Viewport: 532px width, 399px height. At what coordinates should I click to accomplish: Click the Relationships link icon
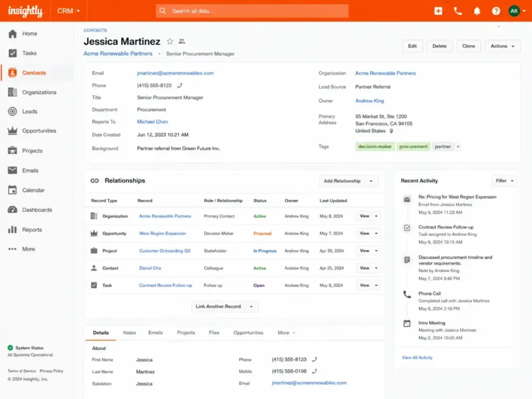click(95, 180)
